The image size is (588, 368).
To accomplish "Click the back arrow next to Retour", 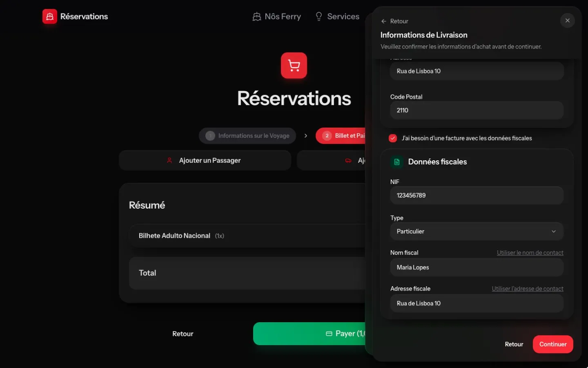I will pyautogui.click(x=383, y=21).
